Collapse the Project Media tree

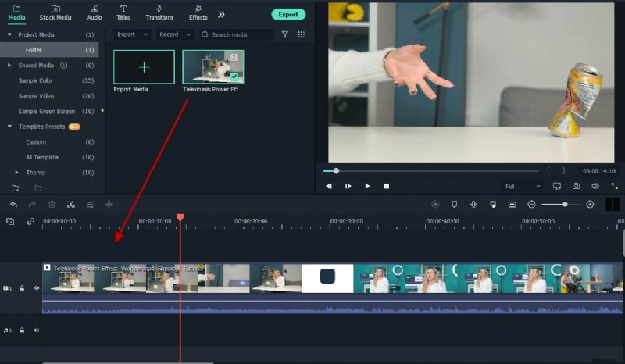[9, 34]
